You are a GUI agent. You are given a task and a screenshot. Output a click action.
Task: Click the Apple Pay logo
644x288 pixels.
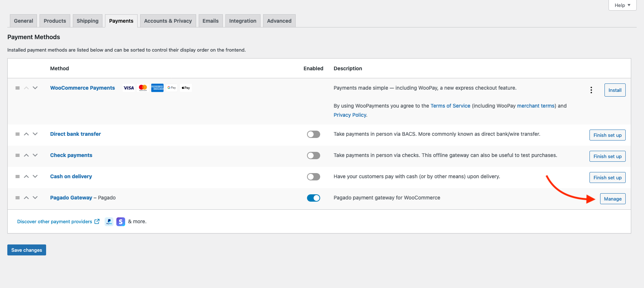186,88
